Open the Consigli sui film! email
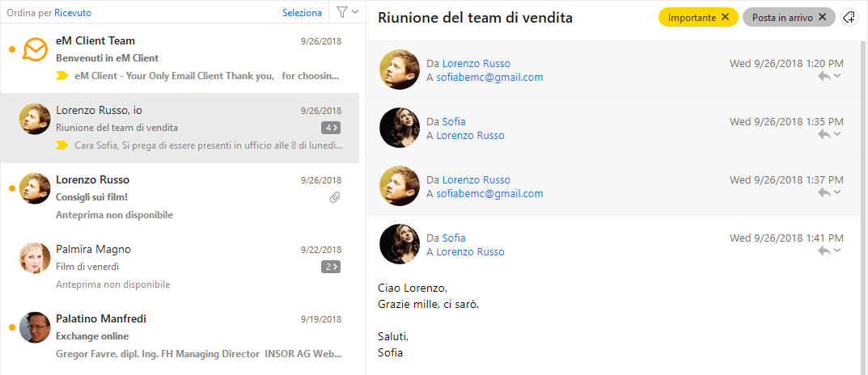868x375 pixels. (x=180, y=197)
